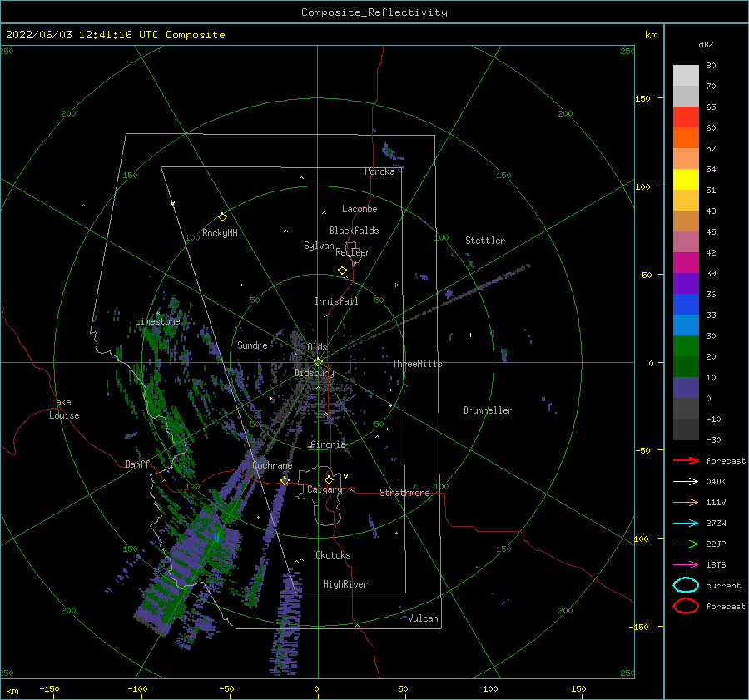
Task: Pick the green 22JP arrow icon
Action: click(x=686, y=544)
